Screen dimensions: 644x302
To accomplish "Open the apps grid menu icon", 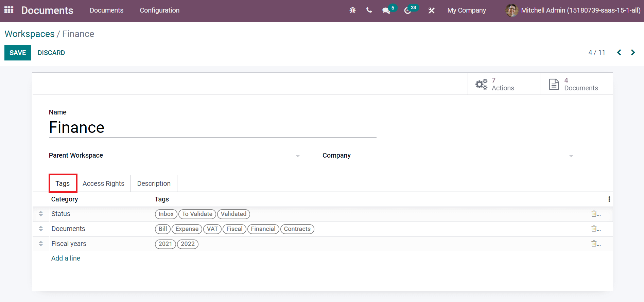I will click(9, 10).
